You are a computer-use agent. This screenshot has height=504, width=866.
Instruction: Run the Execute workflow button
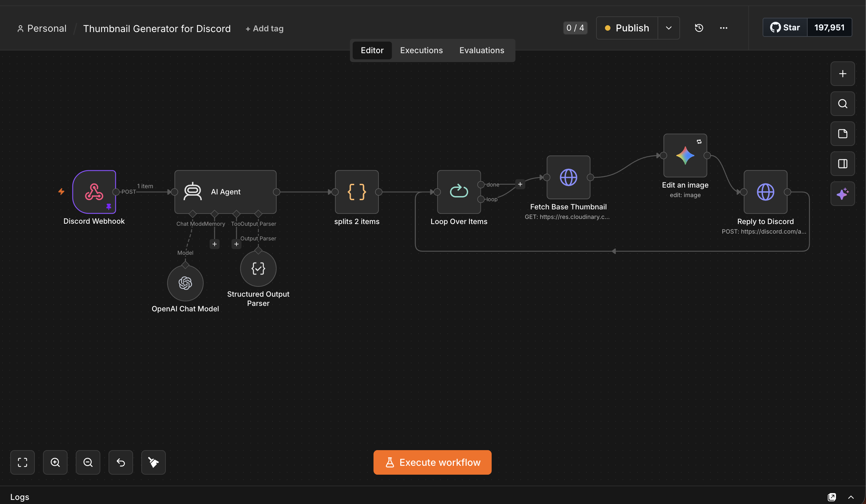432,462
